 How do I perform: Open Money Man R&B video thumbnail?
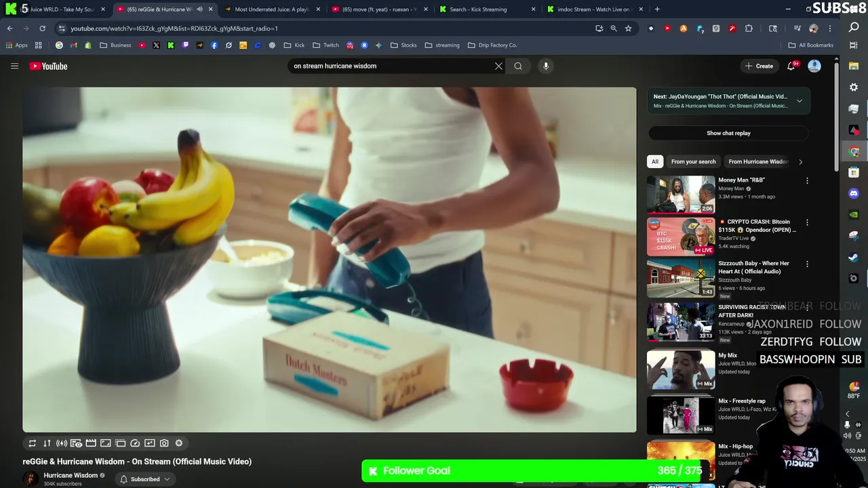(x=681, y=195)
